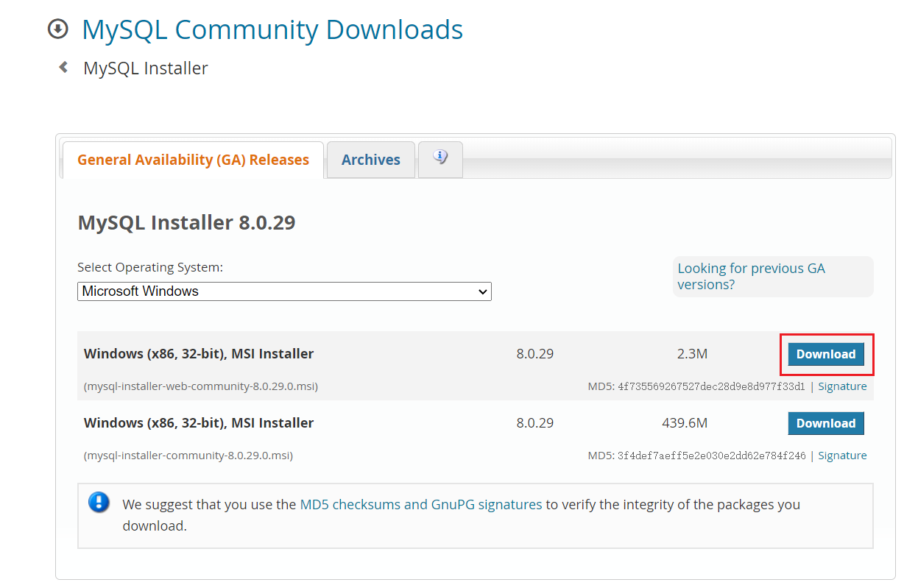918x588 pixels.
Task: Open MD5 checksums and GnuPG signatures link
Action: click(x=421, y=505)
